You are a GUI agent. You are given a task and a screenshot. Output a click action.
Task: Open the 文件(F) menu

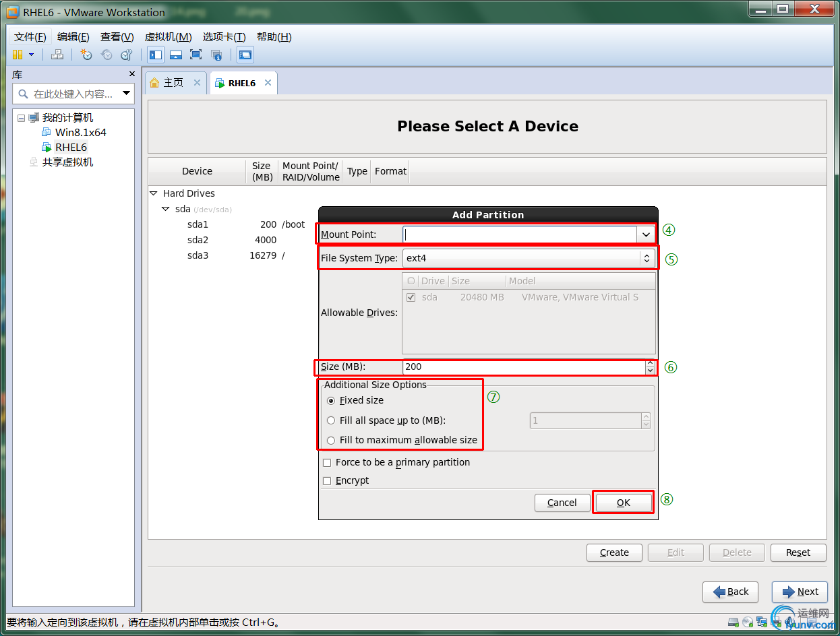pos(30,37)
